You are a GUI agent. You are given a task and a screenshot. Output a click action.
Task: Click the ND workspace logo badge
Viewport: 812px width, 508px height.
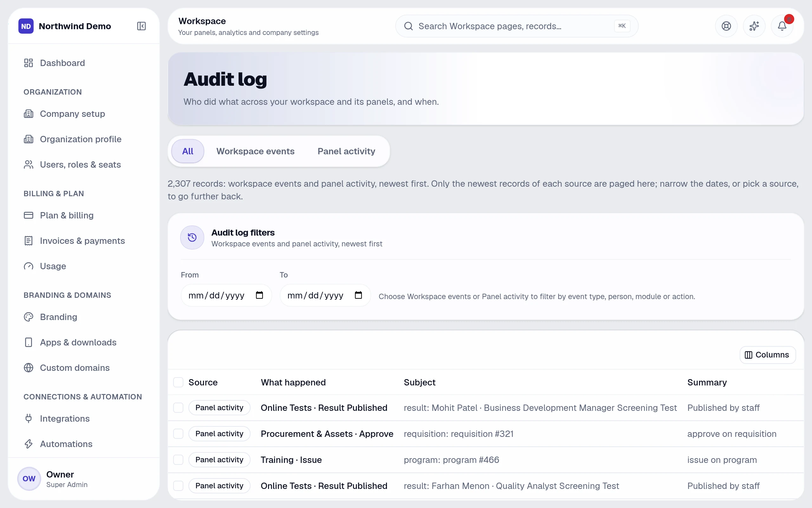tap(26, 26)
